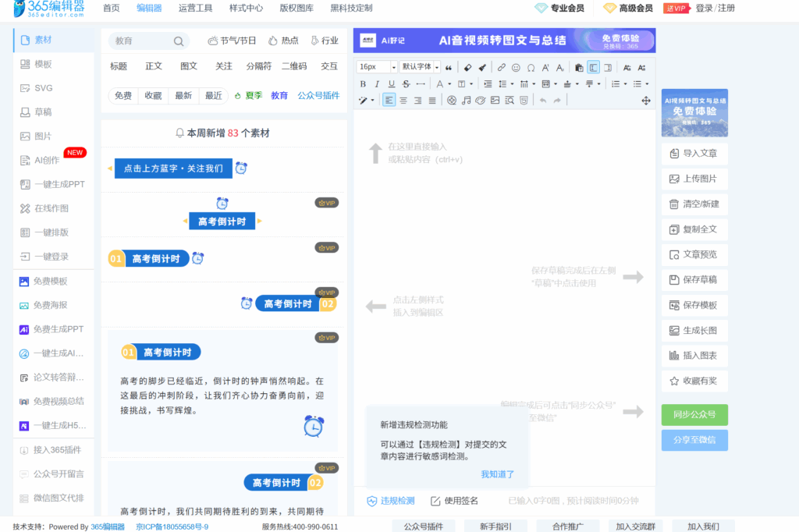
Task: Click the AI音视频转图文与总结 top banner
Action: [505, 41]
